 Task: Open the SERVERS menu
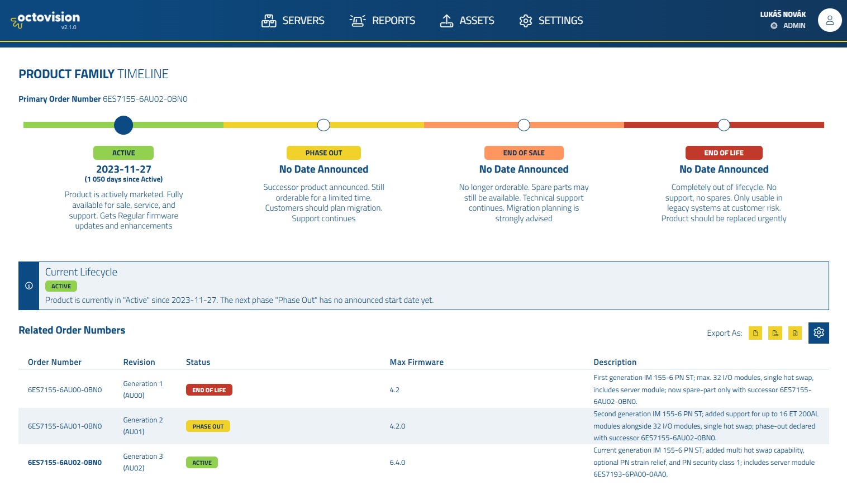(x=293, y=21)
